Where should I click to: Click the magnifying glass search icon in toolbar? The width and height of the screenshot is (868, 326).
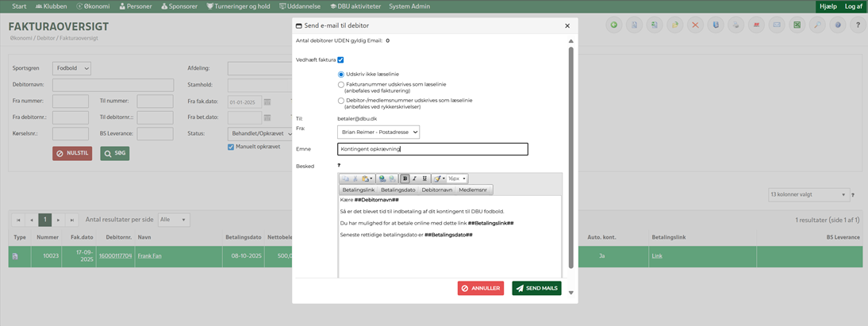pos(817,25)
